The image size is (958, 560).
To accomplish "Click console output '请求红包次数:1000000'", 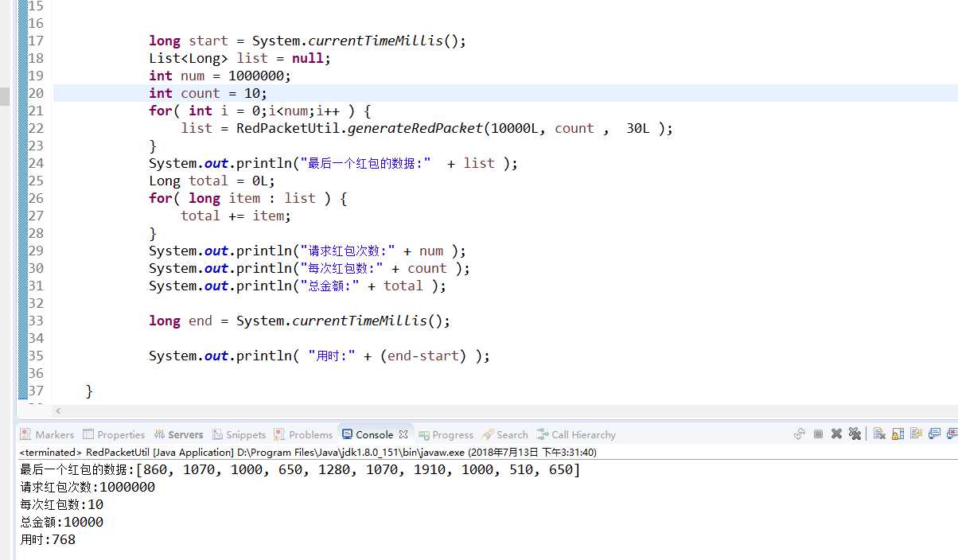I will 88,487.
